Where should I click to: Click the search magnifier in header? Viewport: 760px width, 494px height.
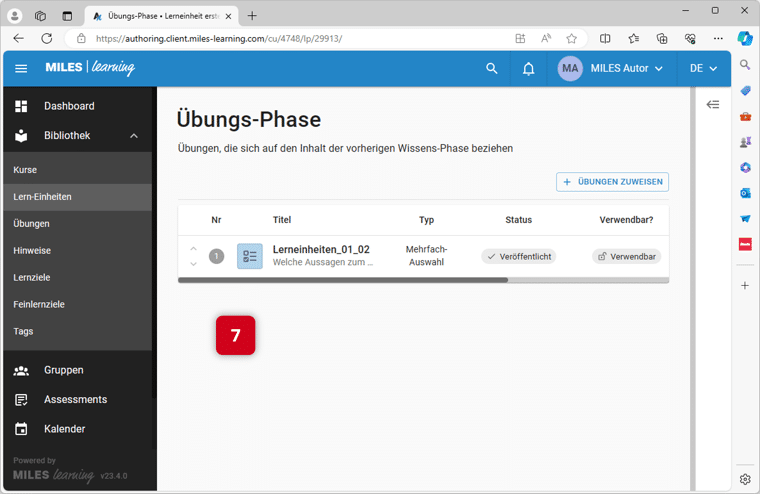[x=491, y=69]
